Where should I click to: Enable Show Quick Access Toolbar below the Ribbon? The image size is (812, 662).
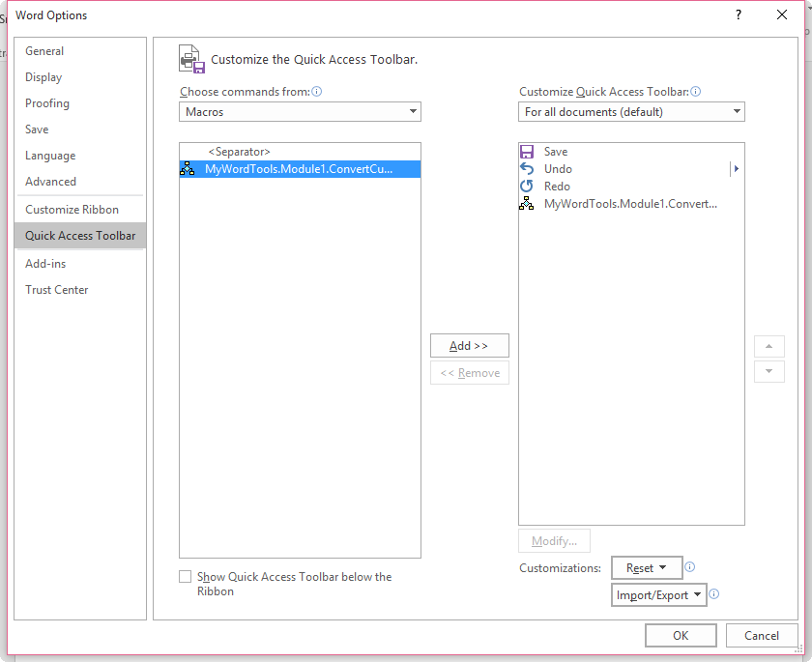click(x=185, y=576)
